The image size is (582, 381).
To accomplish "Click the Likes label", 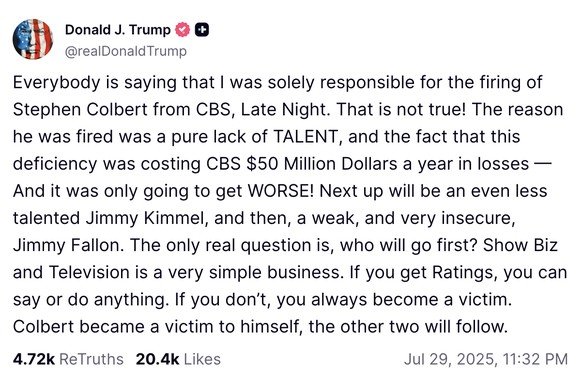I will point(202,359).
